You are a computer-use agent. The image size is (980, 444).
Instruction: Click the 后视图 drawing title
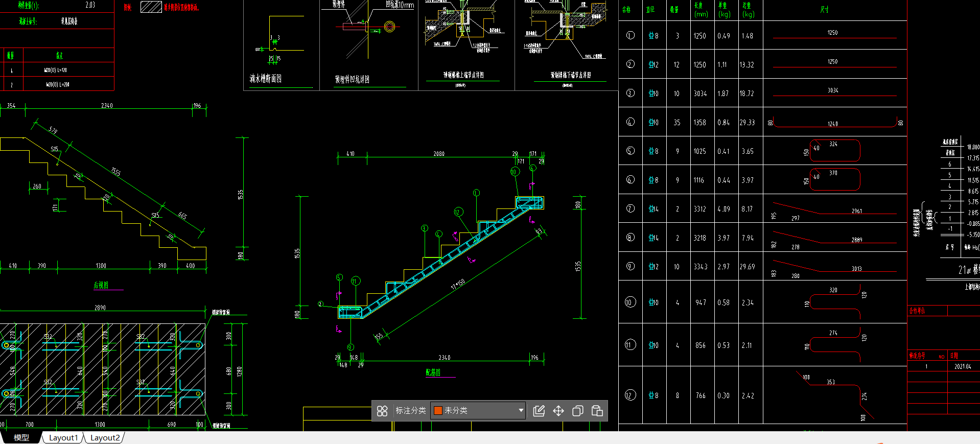tap(101, 285)
